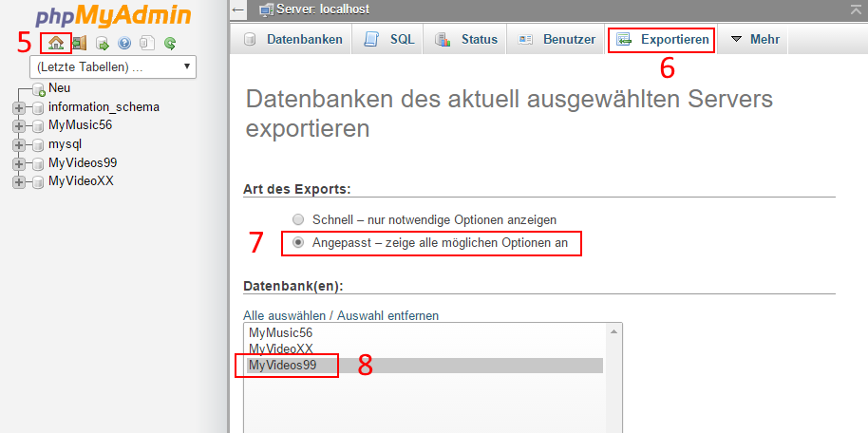Select MyMusic56 in the export database list
The height and width of the screenshot is (433, 868).
coord(425,333)
